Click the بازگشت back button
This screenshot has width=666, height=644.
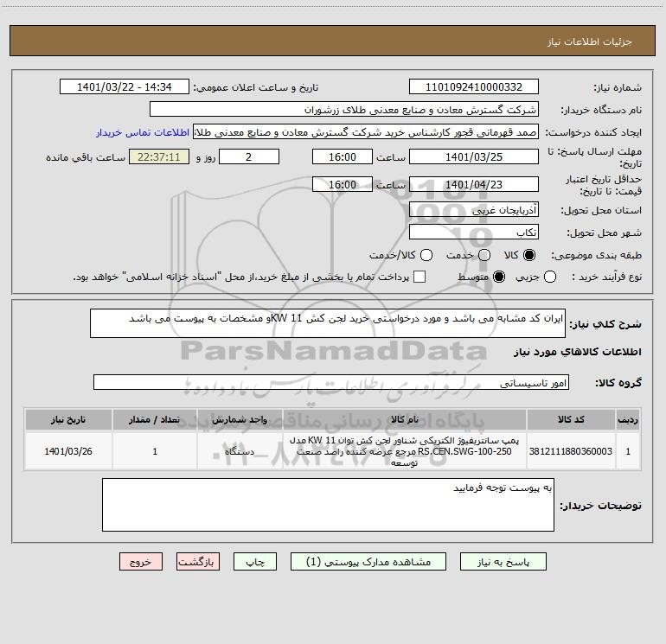coord(198,562)
